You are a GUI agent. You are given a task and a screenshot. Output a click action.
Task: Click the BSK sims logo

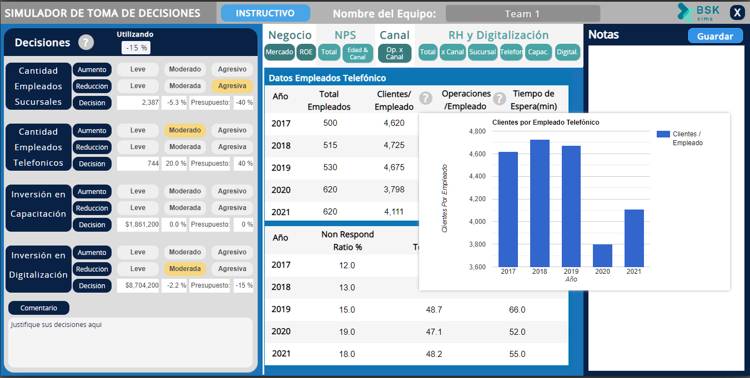coord(698,12)
